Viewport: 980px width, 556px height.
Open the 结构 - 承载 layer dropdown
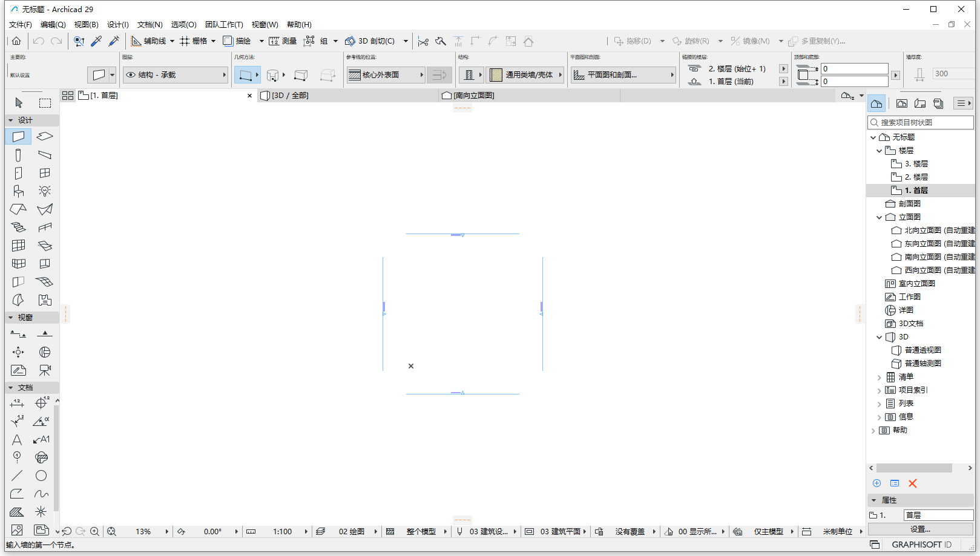(175, 75)
